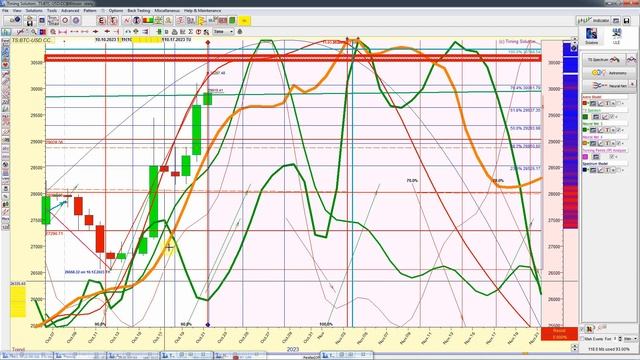640x360 pixels.
Task: Click the green square toolbar icon
Action: coord(232,20)
